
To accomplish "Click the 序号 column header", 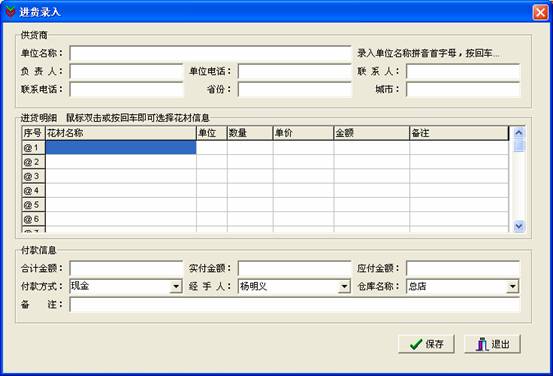I will click(x=33, y=133).
